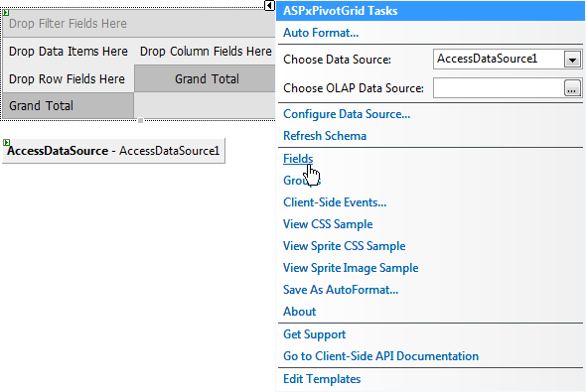
Task: Click the Choose Data Source label
Action: 337,60
